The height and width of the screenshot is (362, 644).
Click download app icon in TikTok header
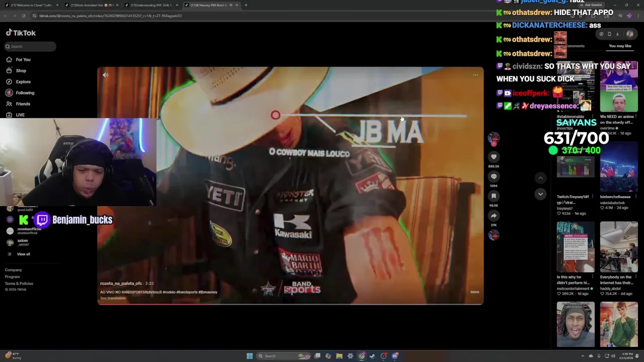pos(617,34)
